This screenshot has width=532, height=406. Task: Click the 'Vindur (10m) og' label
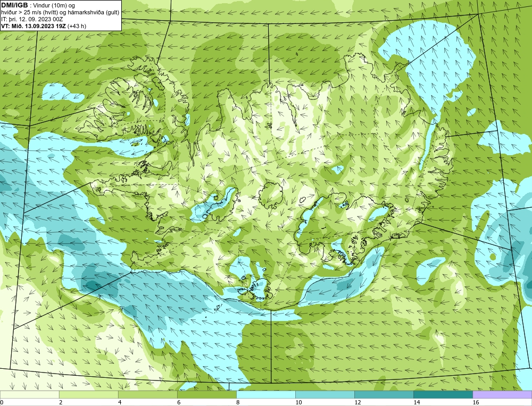pos(54,6)
